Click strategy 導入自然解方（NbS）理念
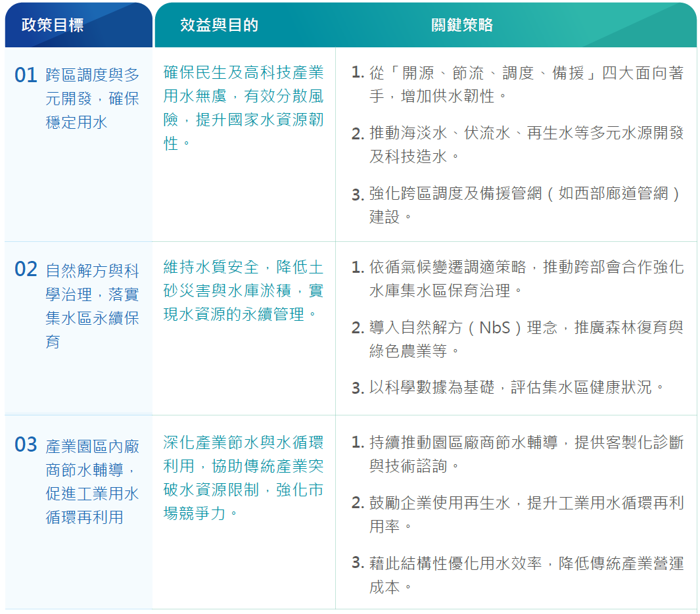Image resolution: width=700 pixels, height=614 pixels. (526, 339)
